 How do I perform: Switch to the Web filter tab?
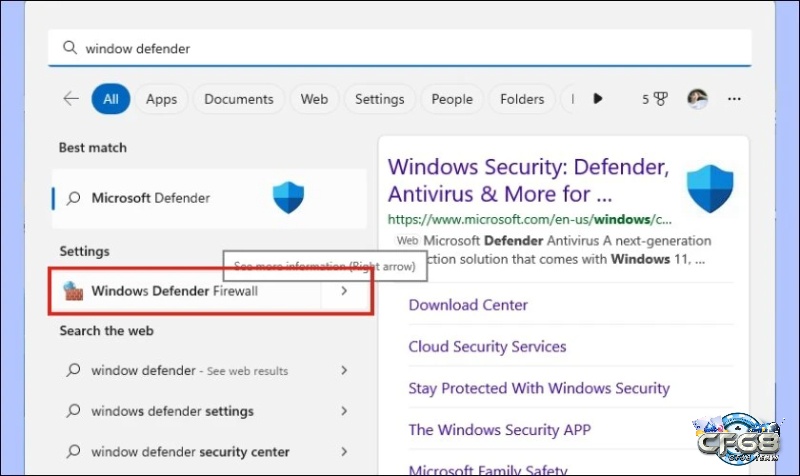coord(314,99)
